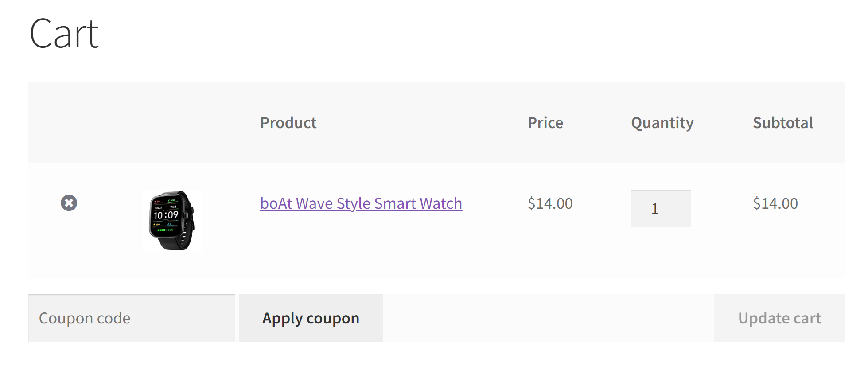This screenshot has width=868, height=378.
Task: Click the Apply coupon button
Action: 311,318
